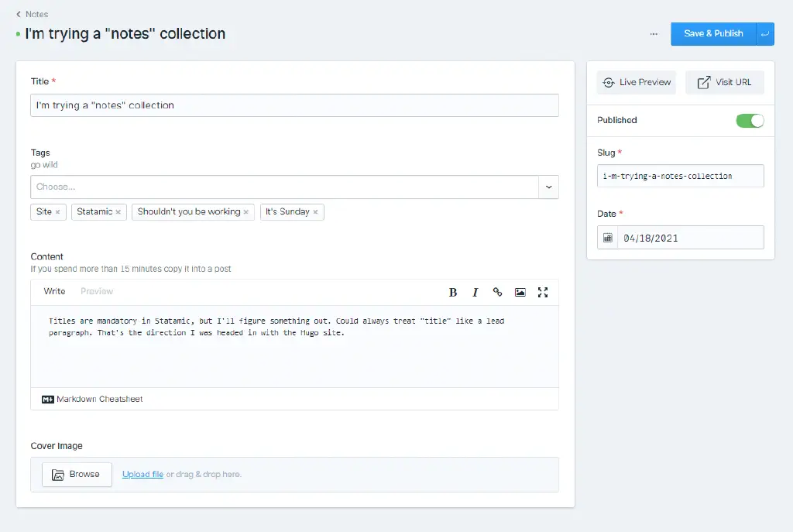Open the calendar date picker icon
This screenshot has width=793, height=532.
tap(607, 238)
